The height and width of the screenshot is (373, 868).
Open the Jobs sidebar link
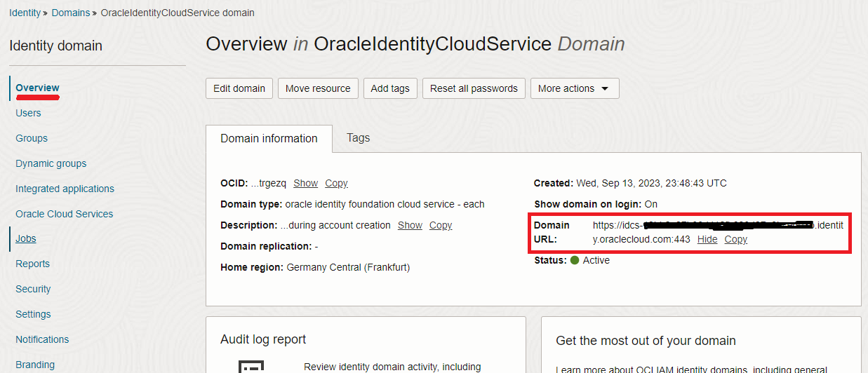tap(26, 238)
